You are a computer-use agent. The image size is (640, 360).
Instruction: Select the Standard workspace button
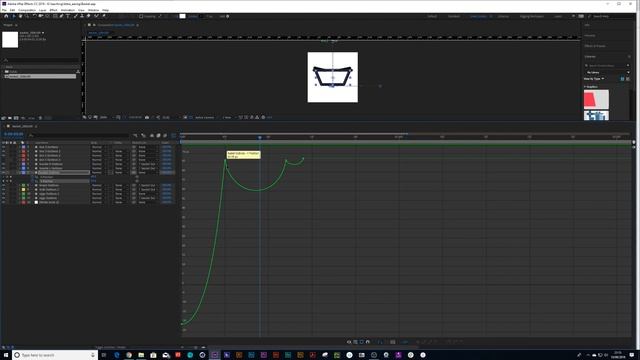[x=454, y=16]
